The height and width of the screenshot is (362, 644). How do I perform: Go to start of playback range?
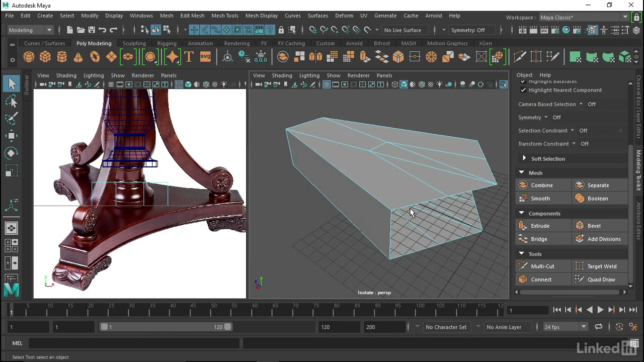557,310
